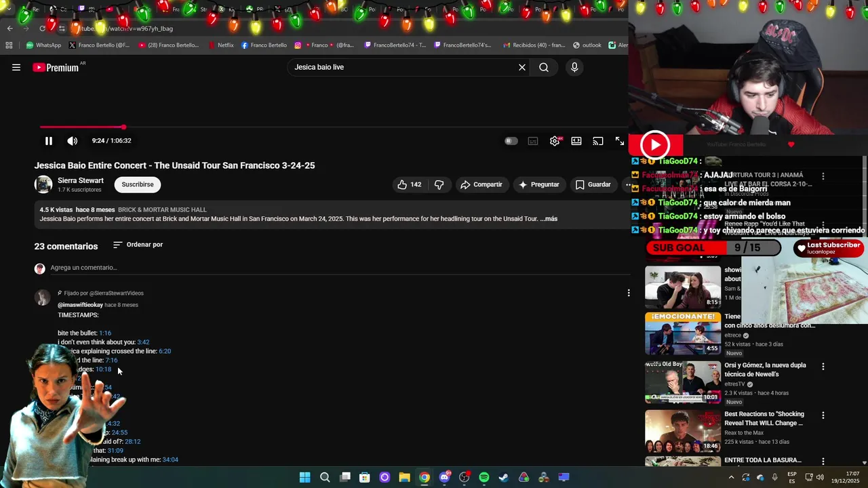Expand the video description with ...más
868x488 pixels.
(x=549, y=219)
